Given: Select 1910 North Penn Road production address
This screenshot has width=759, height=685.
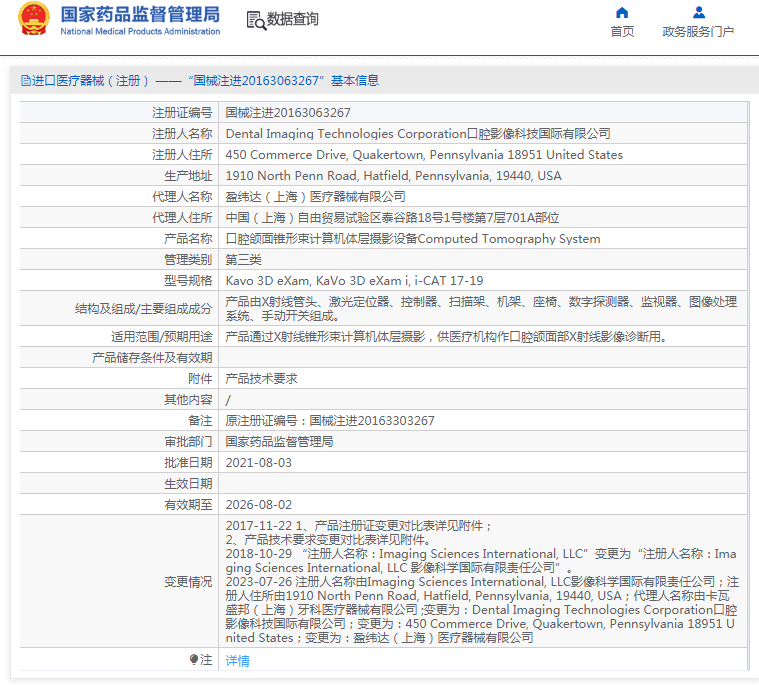Looking at the screenshot, I should coord(394,176).
